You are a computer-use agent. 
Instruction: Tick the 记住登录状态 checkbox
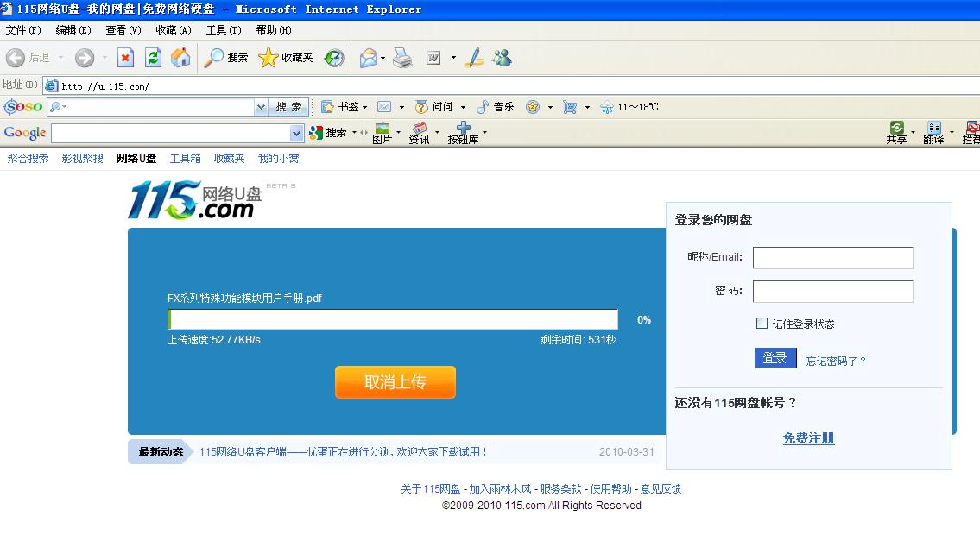pyautogui.click(x=762, y=324)
